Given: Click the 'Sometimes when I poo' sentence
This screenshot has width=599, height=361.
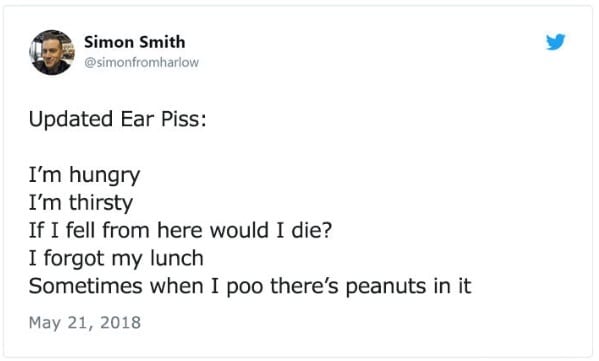Looking at the screenshot, I should pyautogui.click(x=250, y=286).
